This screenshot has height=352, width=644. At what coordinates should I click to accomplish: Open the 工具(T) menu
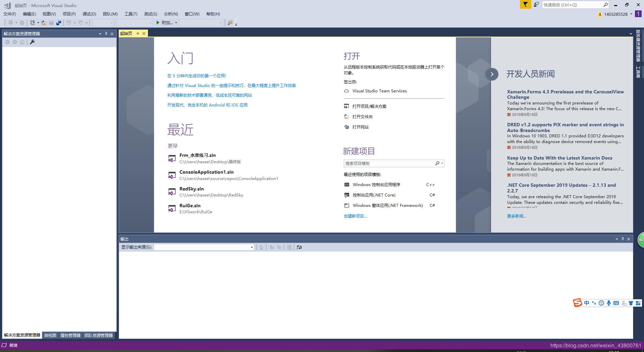click(131, 14)
